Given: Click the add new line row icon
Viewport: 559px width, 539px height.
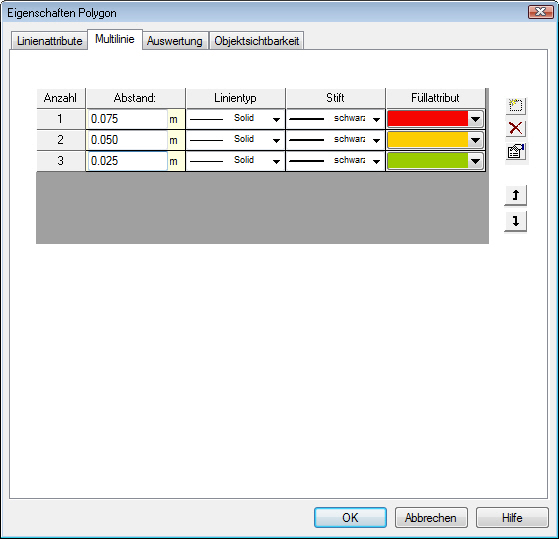Looking at the screenshot, I should pos(516,106).
